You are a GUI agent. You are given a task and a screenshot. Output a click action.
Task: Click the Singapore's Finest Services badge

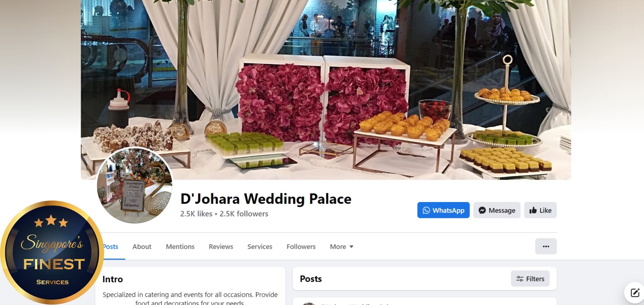point(52,252)
